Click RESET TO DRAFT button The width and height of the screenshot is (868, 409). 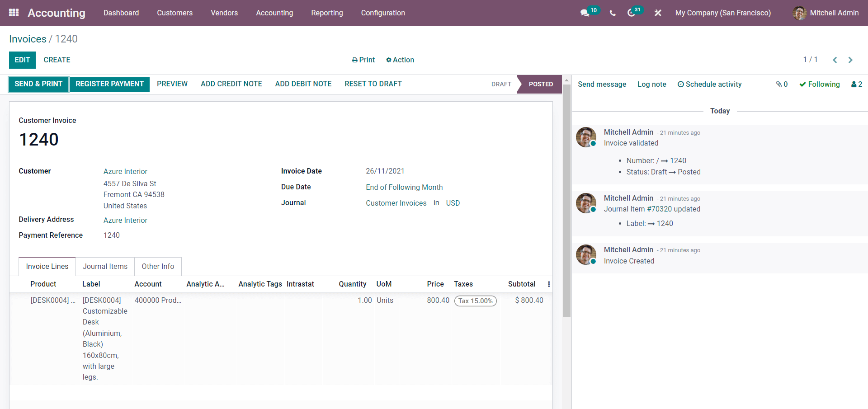(373, 84)
